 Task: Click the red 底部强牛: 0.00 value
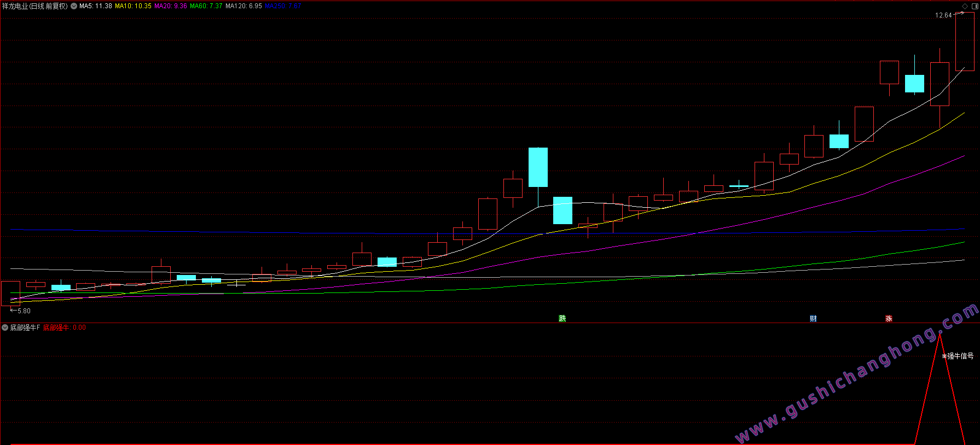tap(65, 327)
